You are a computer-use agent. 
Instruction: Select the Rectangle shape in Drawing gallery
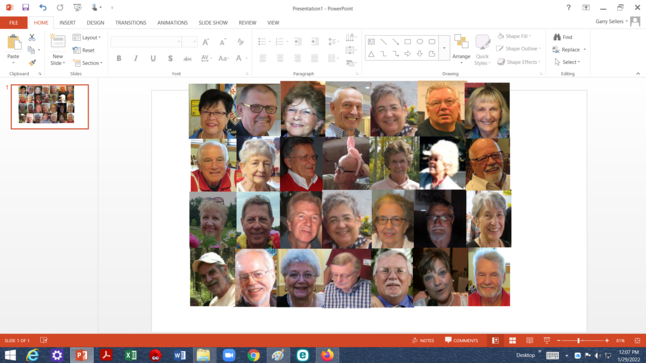pyautogui.click(x=407, y=42)
